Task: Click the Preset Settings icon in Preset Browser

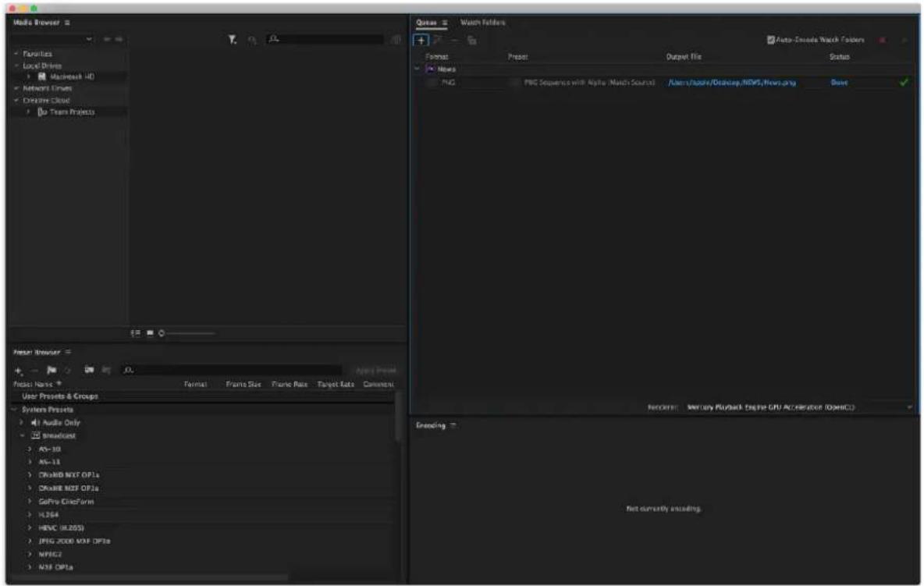Action: click(x=68, y=370)
